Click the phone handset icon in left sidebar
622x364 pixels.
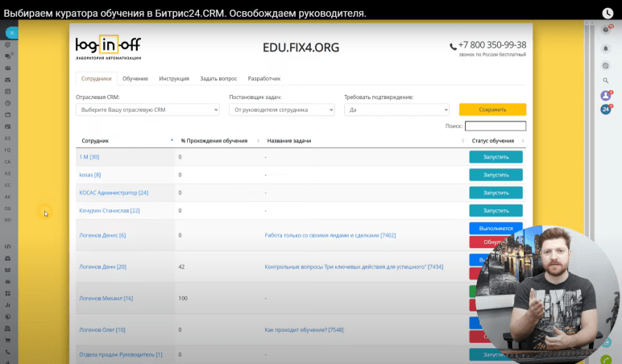[7, 352]
